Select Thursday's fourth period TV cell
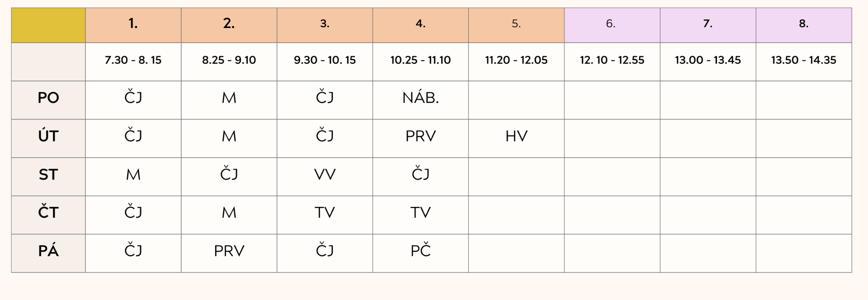Image resolution: width=868 pixels, height=300 pixels. (420, 215)
